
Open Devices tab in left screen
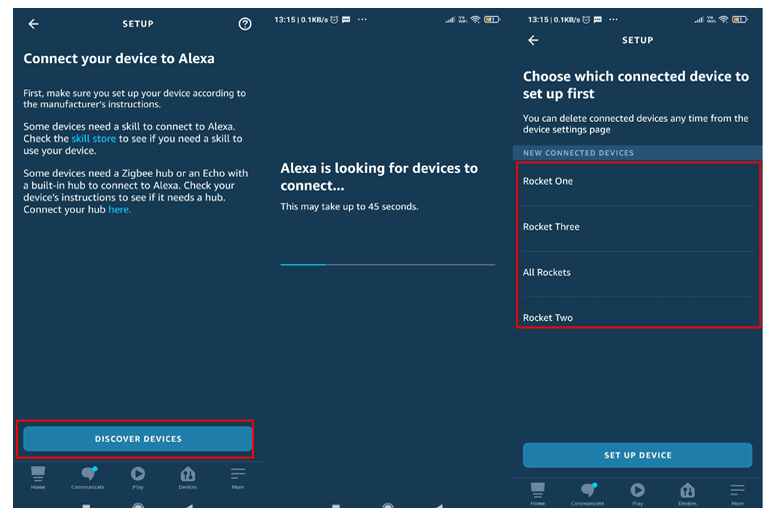point(188,478)
